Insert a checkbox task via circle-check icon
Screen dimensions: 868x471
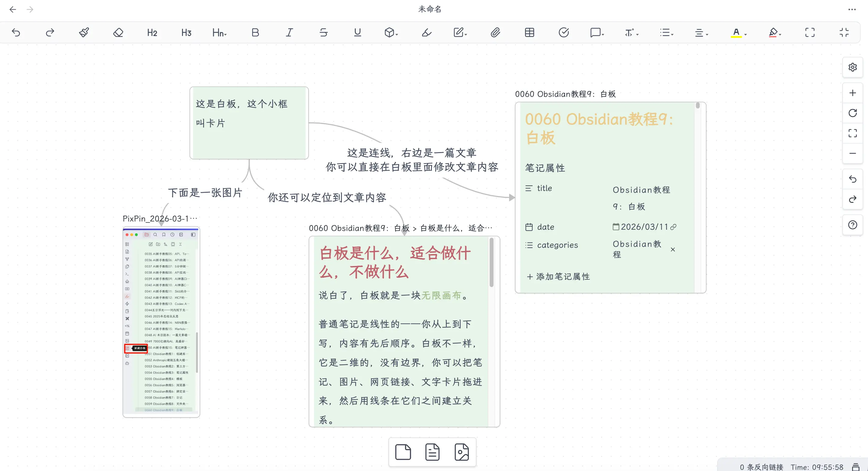point(563,32)
